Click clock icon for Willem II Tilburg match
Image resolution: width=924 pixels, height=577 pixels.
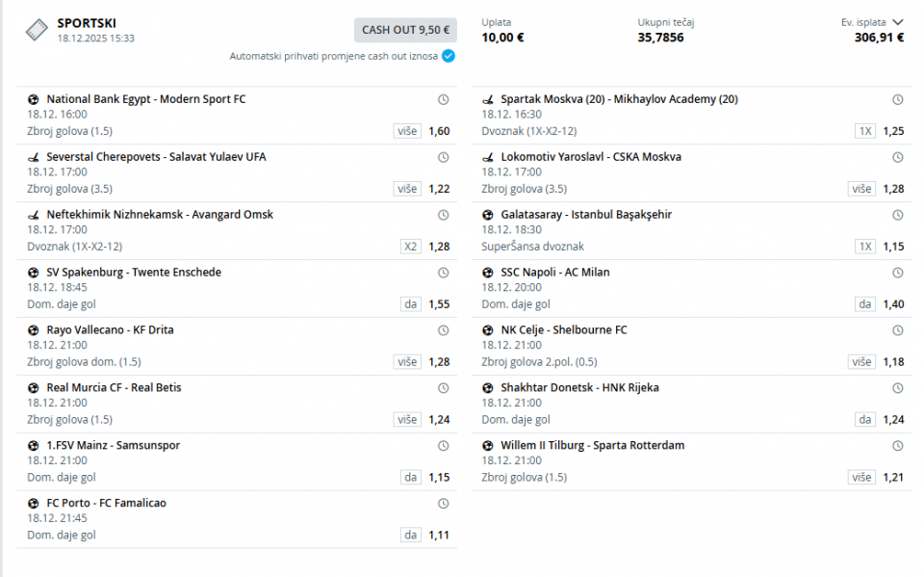[898, 445]
